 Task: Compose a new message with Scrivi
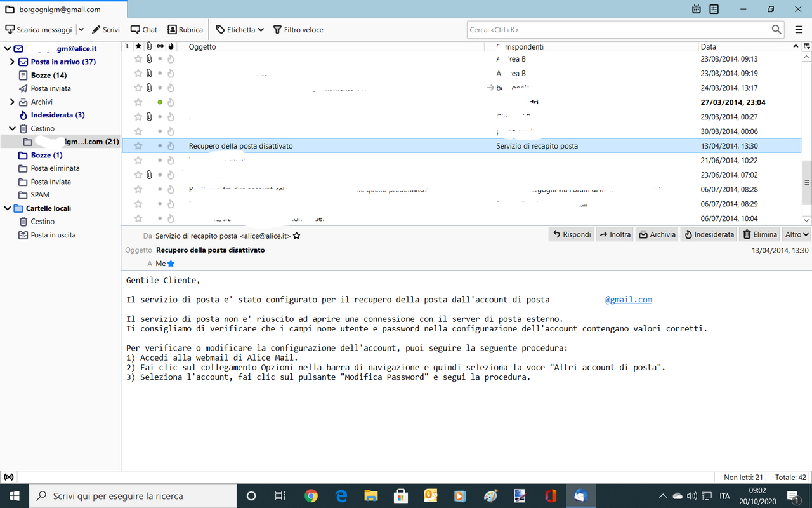106,30
